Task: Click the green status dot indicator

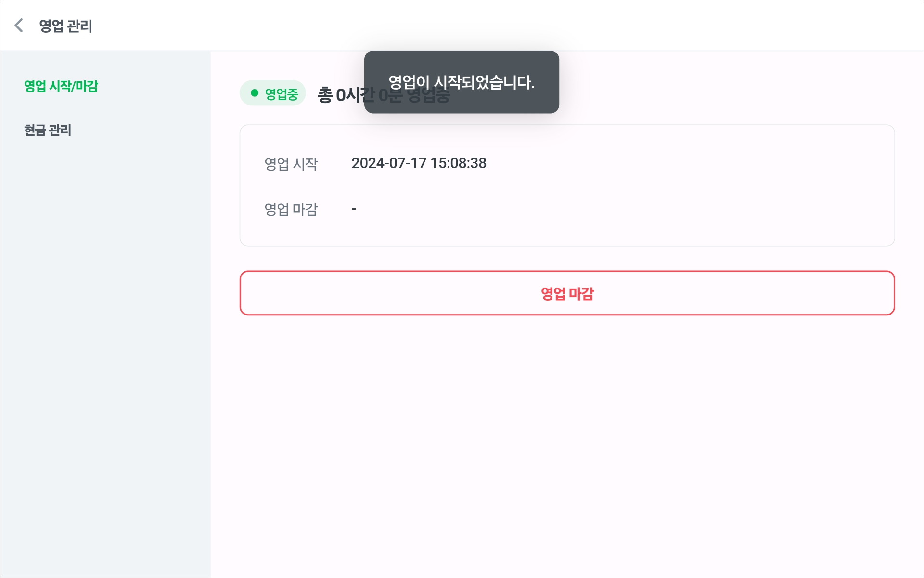Action: pyautogui.click(x=255, y=93)
